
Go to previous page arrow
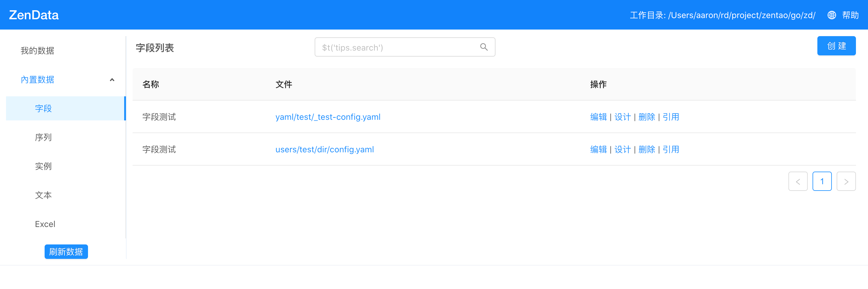tap(797, 181)
